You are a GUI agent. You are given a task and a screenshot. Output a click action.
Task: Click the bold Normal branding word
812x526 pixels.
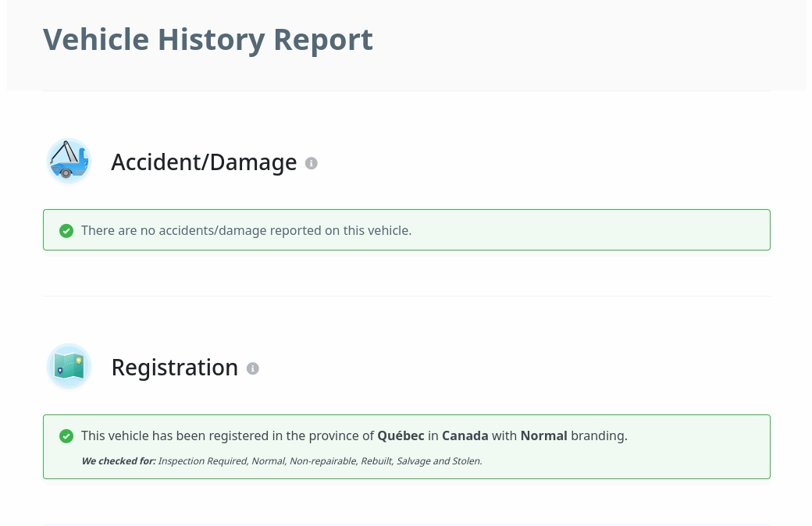click(543, 435)
